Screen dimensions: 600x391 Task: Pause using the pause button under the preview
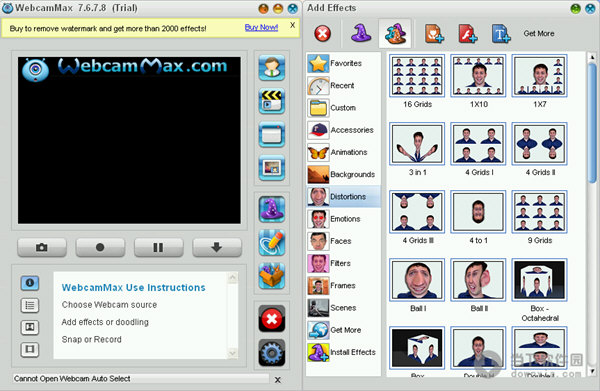[158, 248]
